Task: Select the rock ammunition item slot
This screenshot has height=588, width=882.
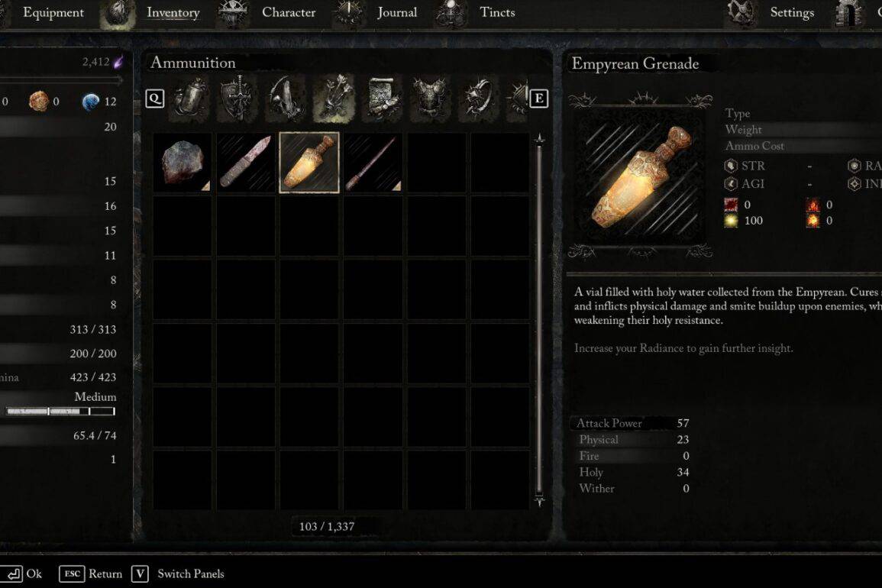Action: [183, 163]
